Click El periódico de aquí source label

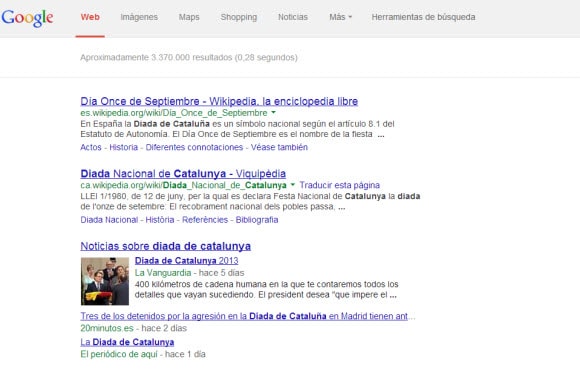pyautogui.click(x=119, y=354)
